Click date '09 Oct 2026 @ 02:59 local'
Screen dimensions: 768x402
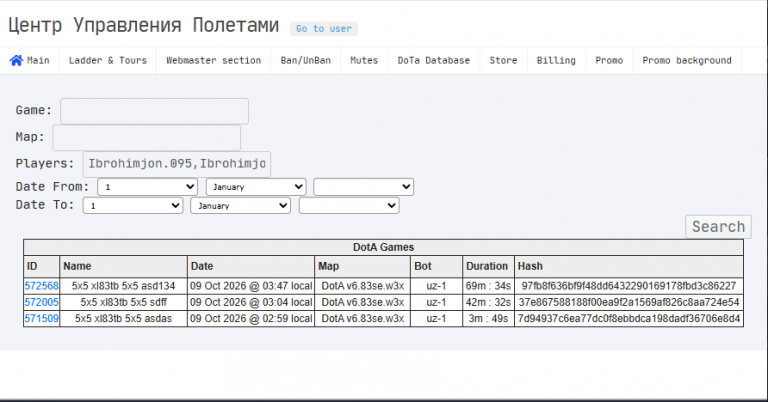(x=251, y=319)
